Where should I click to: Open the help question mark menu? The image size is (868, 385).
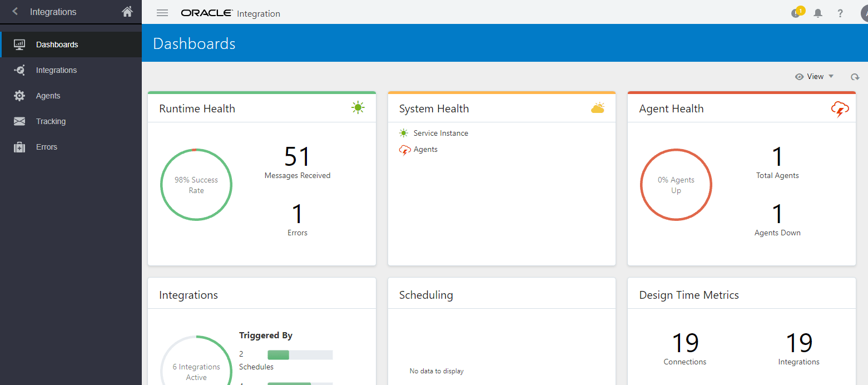click(840, 13)
